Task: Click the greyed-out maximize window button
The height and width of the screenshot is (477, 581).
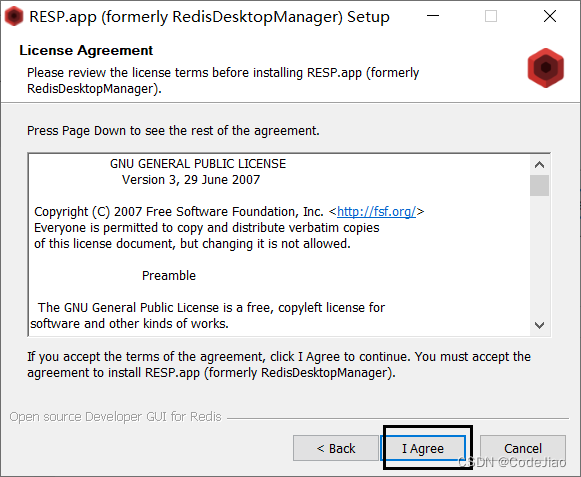Action: click(x=491, y=16)
